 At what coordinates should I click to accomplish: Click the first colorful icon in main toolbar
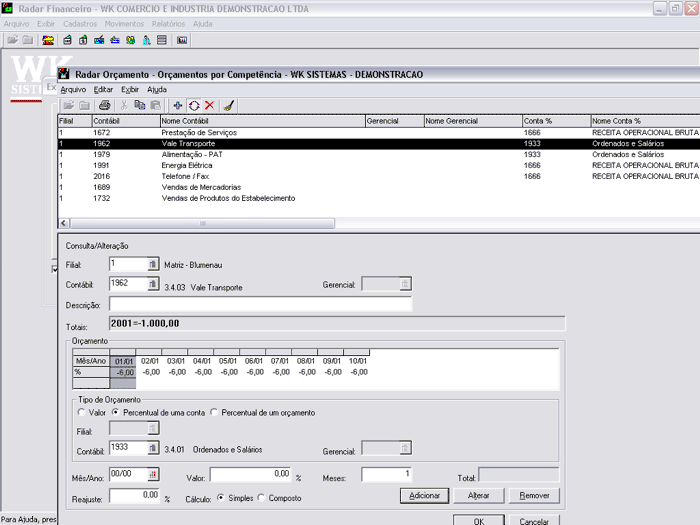click(48, 40)
